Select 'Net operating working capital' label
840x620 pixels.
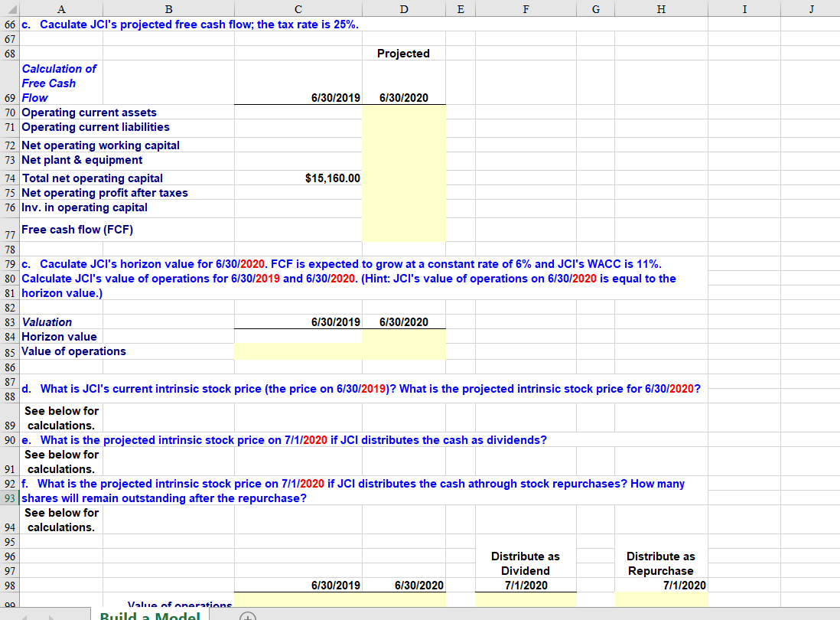101,145
